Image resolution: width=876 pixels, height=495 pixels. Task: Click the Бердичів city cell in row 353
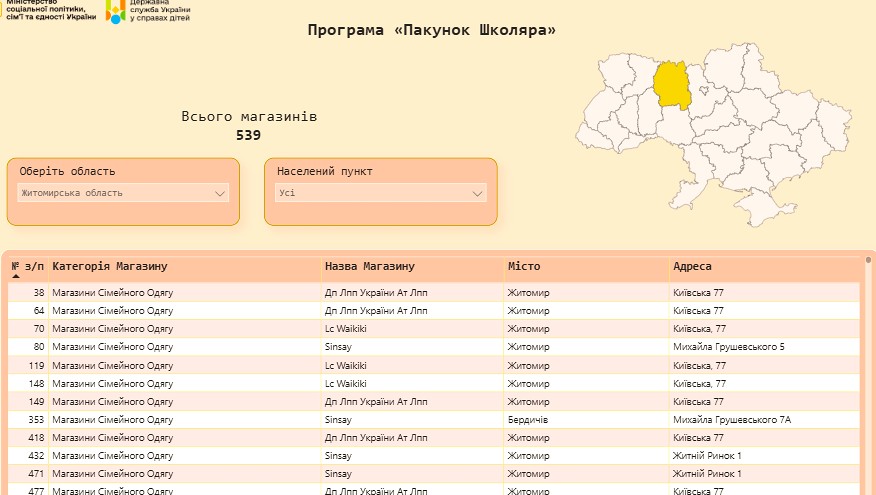(x=527, y=419)
